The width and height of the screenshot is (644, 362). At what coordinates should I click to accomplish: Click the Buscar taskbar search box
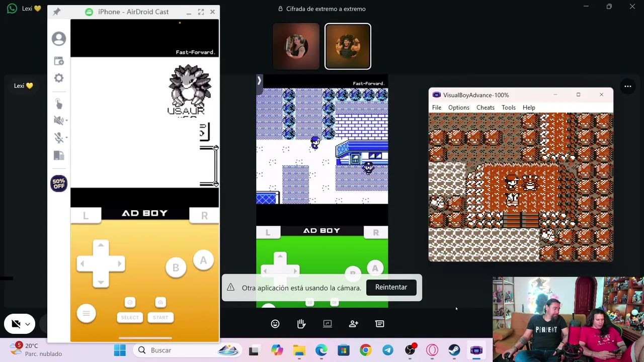pos(187,350)
